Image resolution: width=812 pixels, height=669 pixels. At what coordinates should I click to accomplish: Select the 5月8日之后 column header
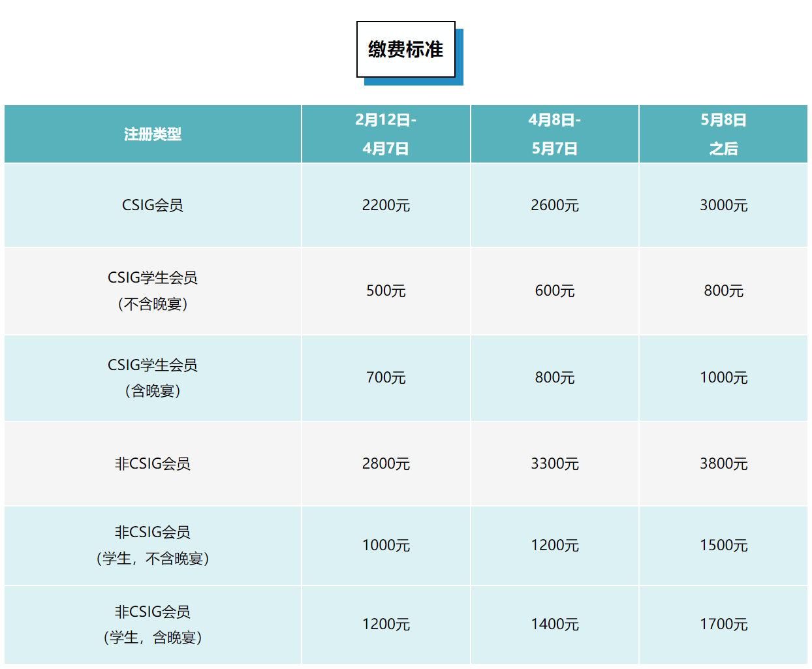tap(723, 134)
